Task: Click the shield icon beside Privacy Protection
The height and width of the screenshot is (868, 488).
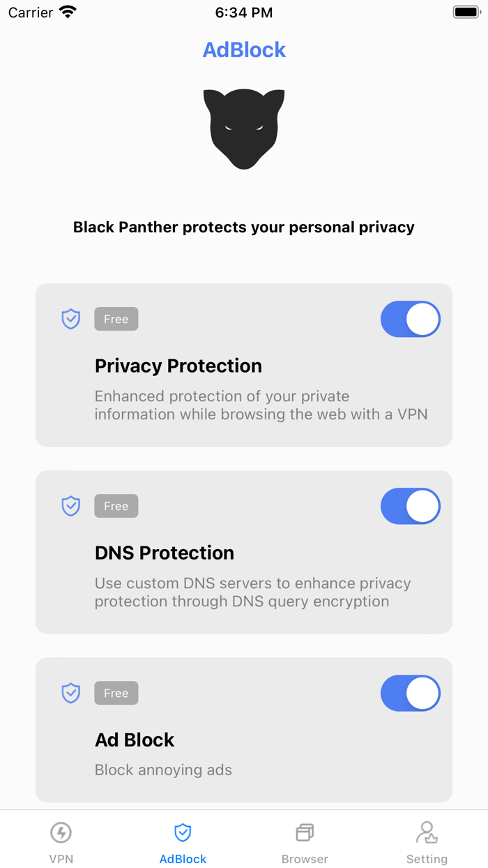Action: [70, 319]
